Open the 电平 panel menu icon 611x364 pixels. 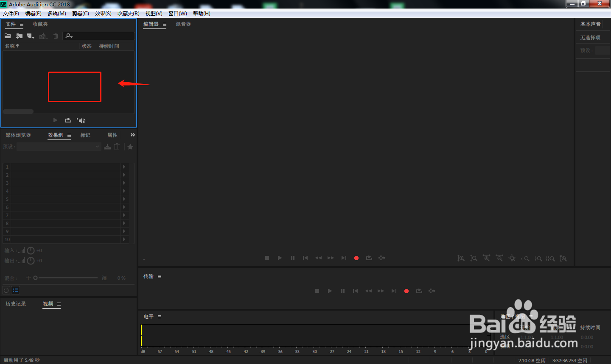pos(160,317)
